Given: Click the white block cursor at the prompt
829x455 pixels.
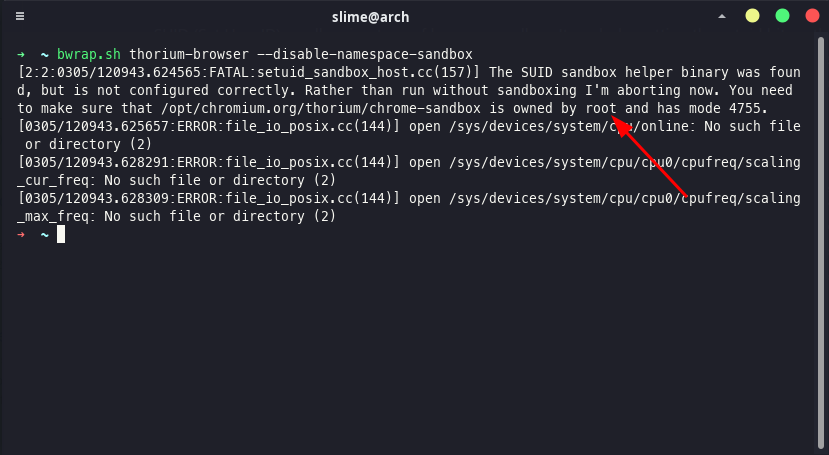Looking at the screenshot, I should click(x=61, y=234).
